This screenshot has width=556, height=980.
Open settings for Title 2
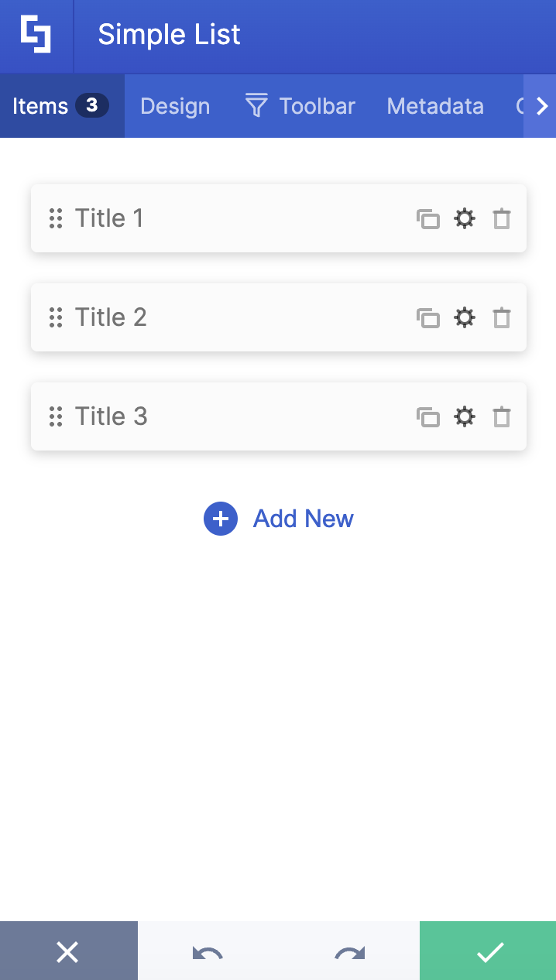click(465, 317)
